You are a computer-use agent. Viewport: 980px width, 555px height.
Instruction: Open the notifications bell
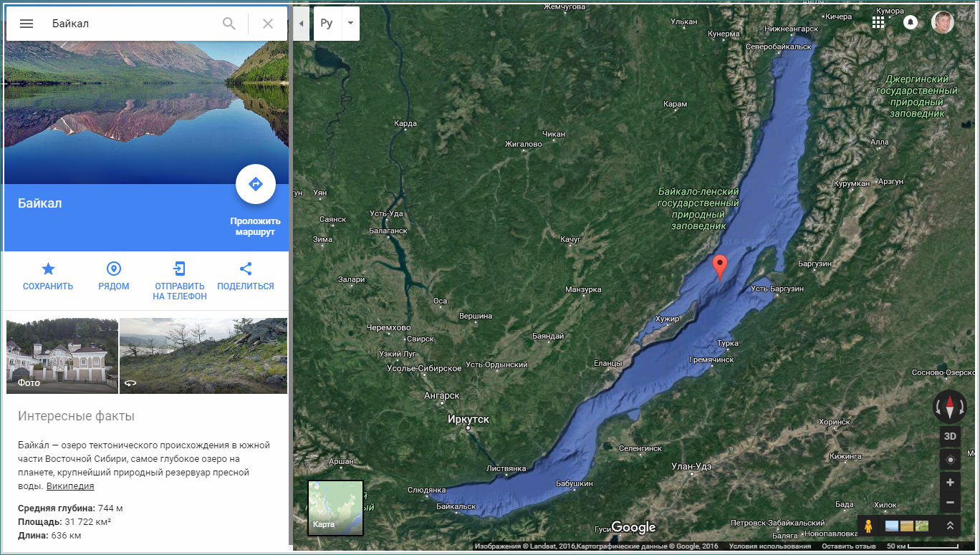point(911,22)
